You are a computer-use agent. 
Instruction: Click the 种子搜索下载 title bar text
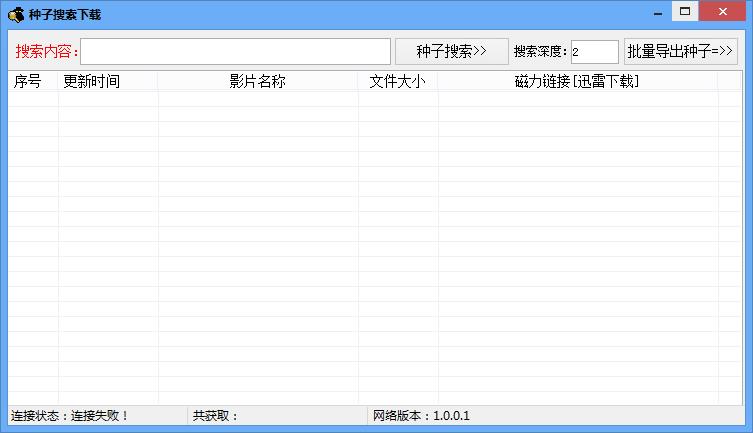(65, 15)
